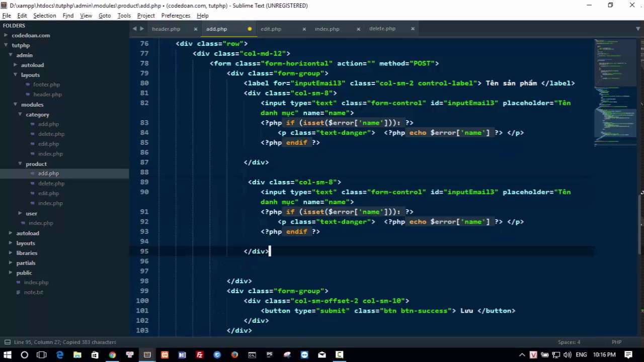
Task: Collapse the admin layouts folder
Action: (x=16, y=75)
